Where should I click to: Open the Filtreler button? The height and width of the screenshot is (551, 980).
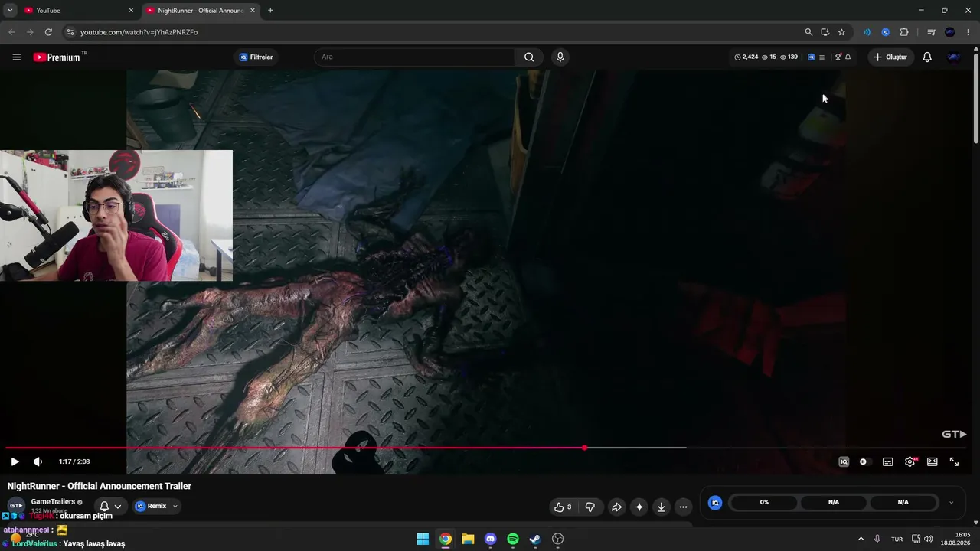(x=256, y=57)
